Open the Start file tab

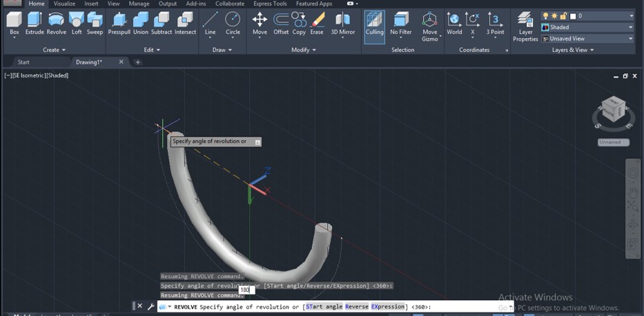(x=23, y=62)
